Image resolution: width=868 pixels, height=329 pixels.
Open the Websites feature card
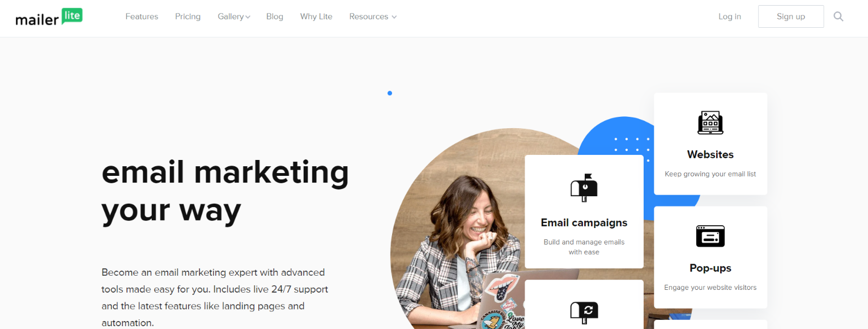point(710,144)
